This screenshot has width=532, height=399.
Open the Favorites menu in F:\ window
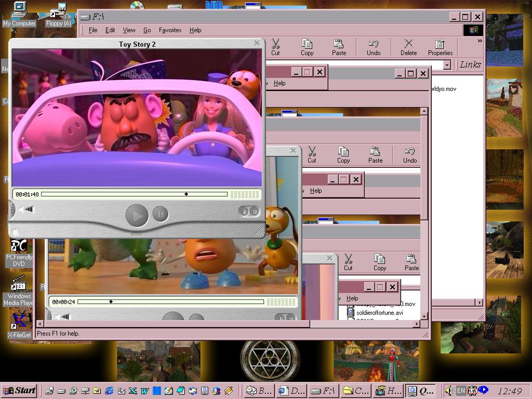coord(170,30)
